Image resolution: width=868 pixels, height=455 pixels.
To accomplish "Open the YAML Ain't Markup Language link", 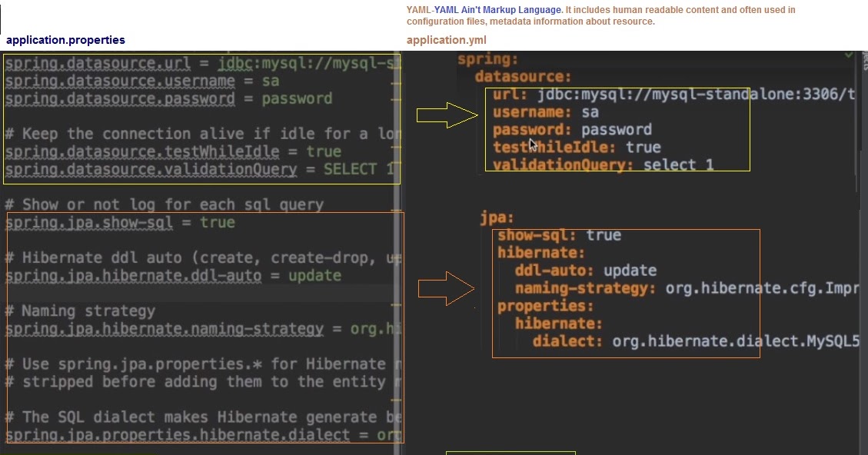I will [497, 9].
